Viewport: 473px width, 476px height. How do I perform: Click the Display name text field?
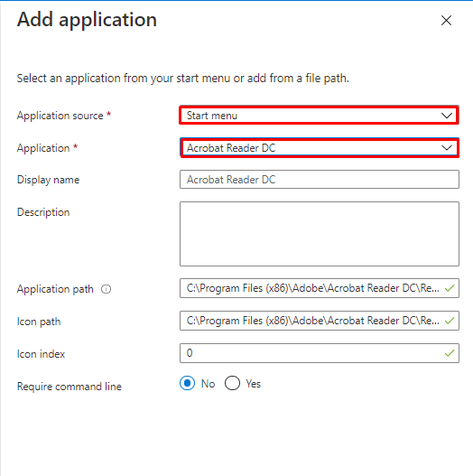point(320,180)
